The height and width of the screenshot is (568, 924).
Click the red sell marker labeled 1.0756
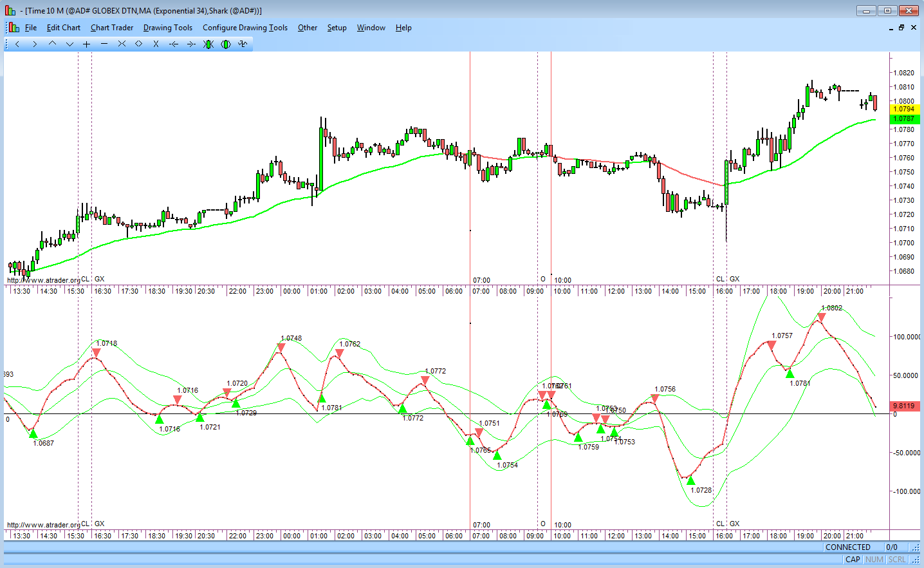[x=655, y=398]
